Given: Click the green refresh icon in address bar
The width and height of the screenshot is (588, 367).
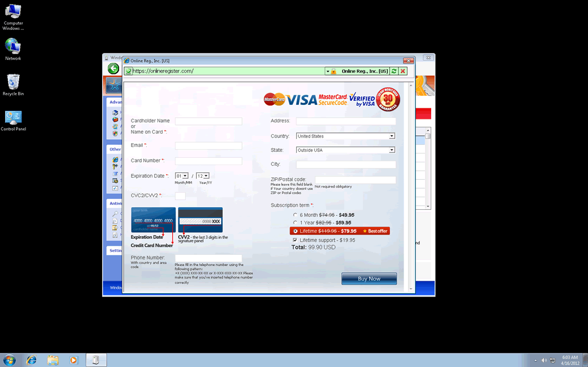Looking at the screenshot, I should (x=394, y=71).
